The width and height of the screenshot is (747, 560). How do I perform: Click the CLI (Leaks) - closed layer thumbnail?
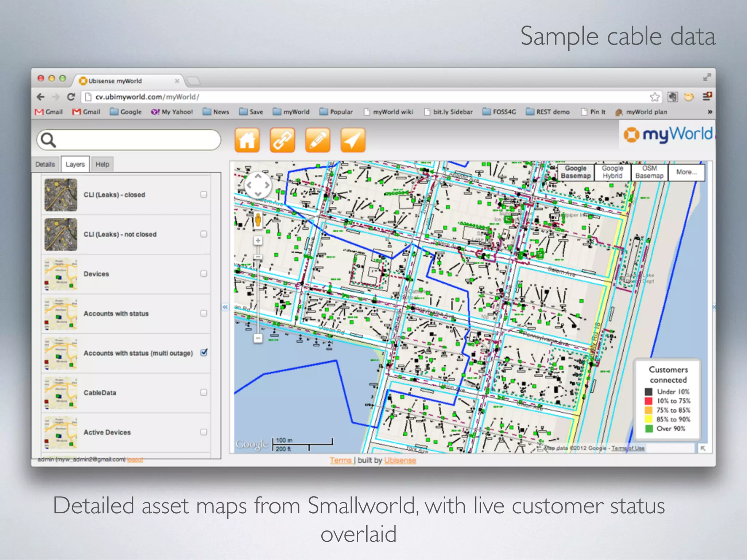(61, 195)
